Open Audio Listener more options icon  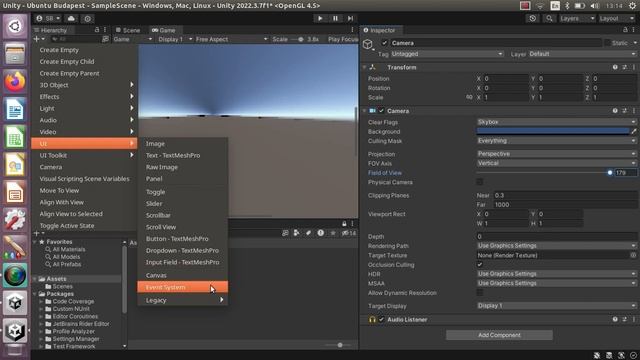pos(634,320)
